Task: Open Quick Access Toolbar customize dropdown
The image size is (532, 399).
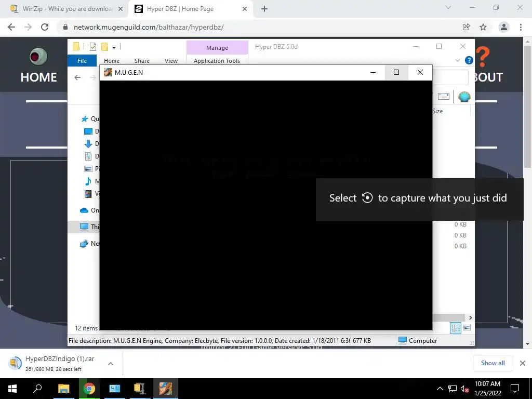Action: (114, 47)
